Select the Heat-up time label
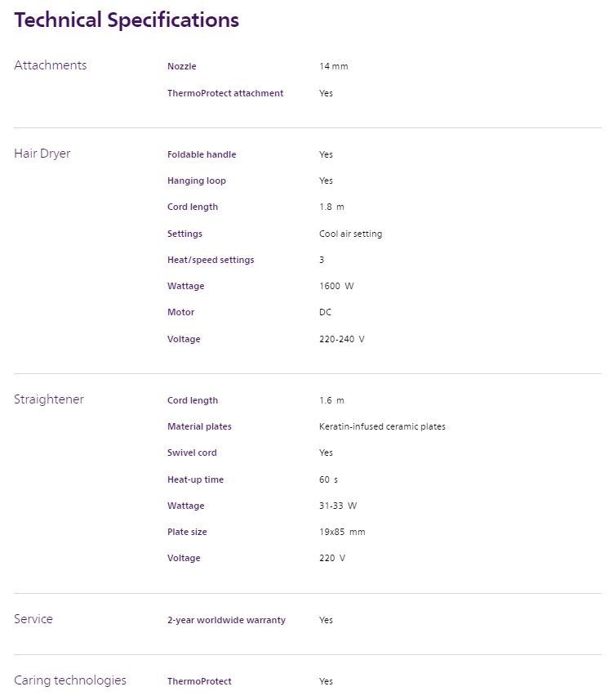The width and height of the screenshot is (609, 700). click(195, 479)
